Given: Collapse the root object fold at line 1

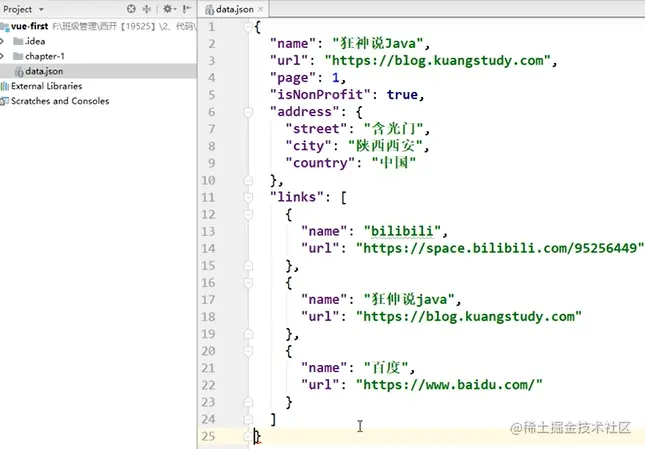Looking at the screenshot, I should (248, 27).
